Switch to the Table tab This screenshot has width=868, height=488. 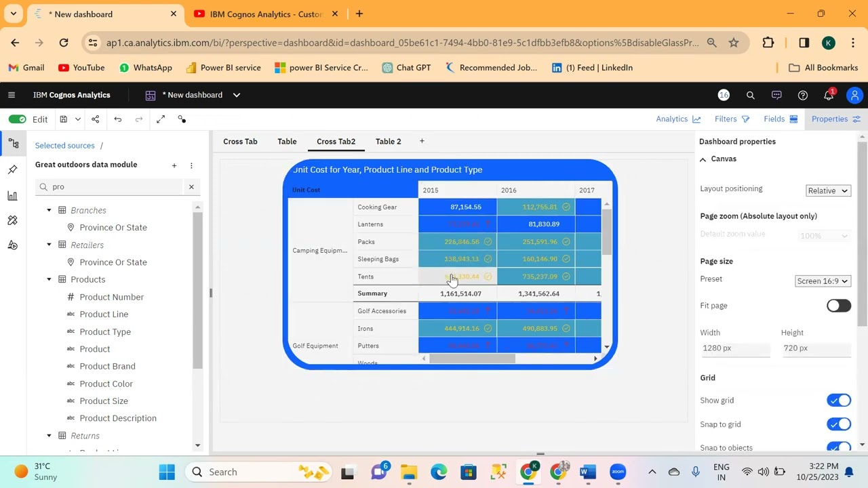(x=287, y=142)
